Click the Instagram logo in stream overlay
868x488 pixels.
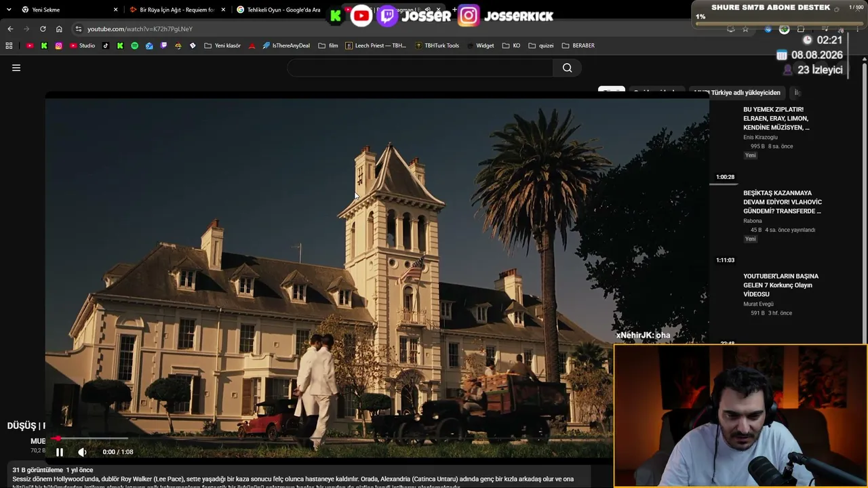pos(469,16)
